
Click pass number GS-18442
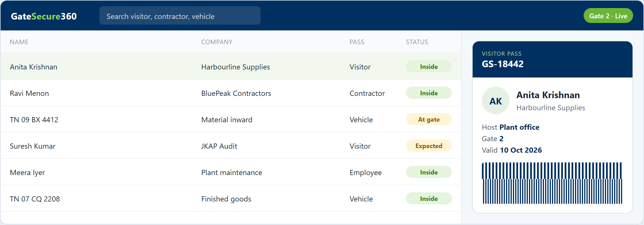(503, 64)
